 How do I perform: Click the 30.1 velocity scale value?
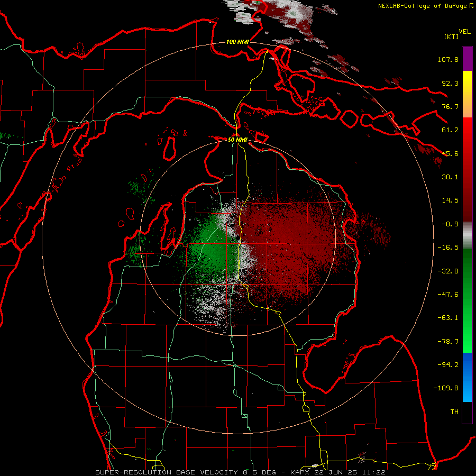point(450,177)
